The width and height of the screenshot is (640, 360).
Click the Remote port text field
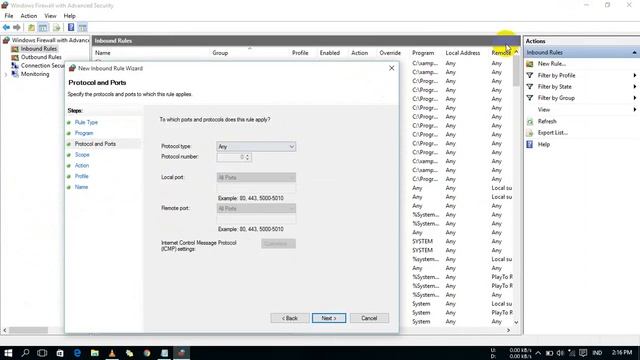pos(256,219)
